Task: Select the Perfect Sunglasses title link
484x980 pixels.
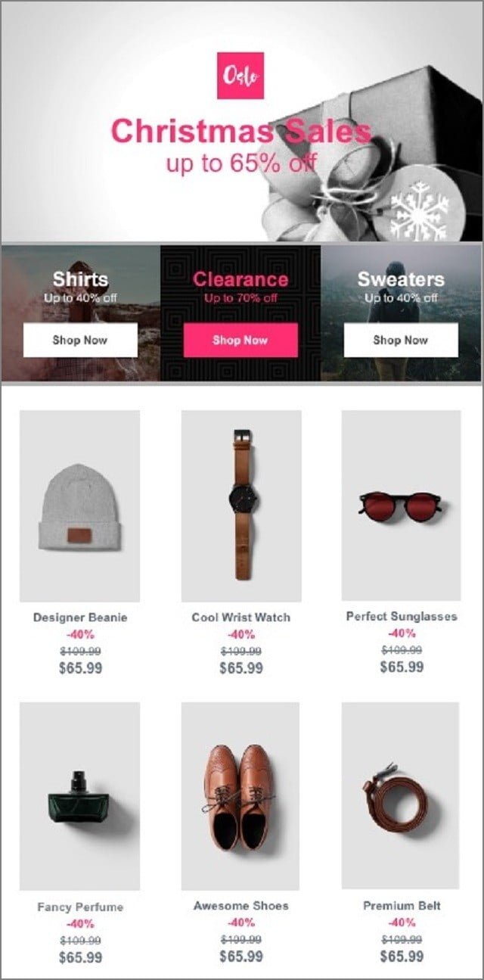Action: 402,617
